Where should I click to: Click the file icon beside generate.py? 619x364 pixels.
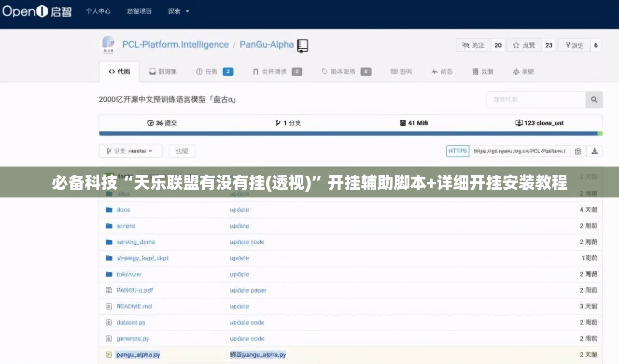click(109, 339)
